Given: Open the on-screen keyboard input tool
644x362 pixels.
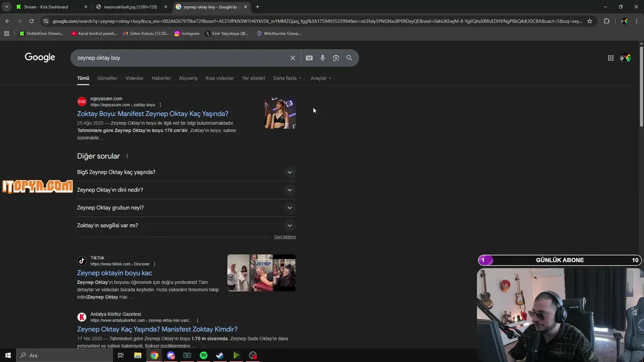Looking at the screenshot, I should [x=309, y=58].
